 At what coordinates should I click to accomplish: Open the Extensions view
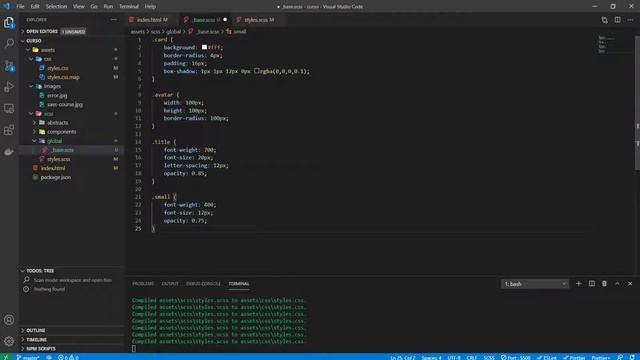[x=9, y=130]
